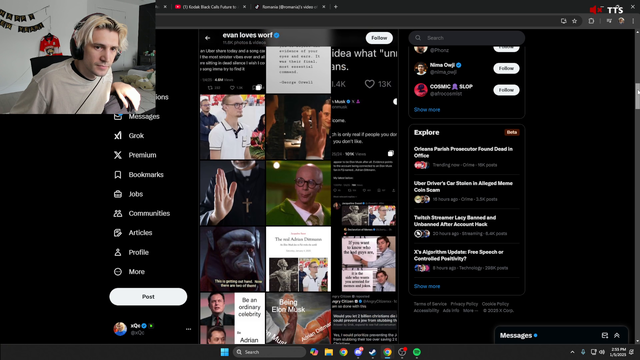Image resolution: width=640 pixels, height=360 pixels.
Task: Follow COSMIC SLOP account
Action: click(x=506, y=90)
